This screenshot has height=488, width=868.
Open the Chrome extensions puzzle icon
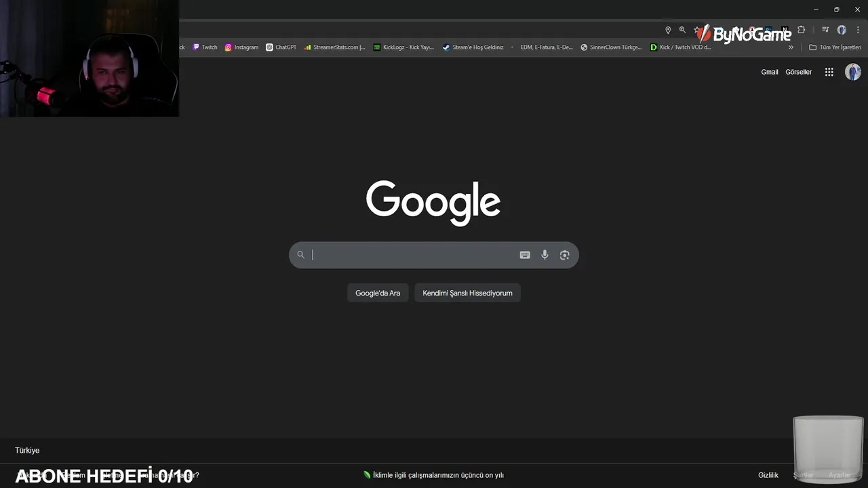802,30
